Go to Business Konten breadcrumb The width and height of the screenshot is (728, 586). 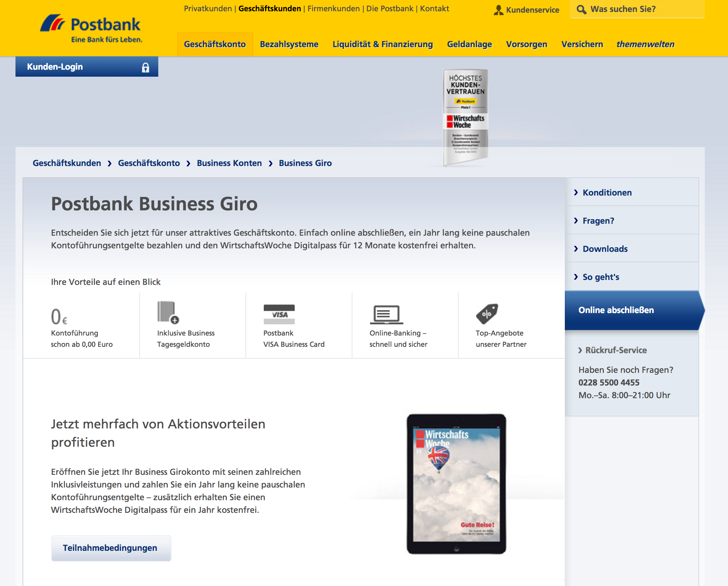tap(229, 163)
